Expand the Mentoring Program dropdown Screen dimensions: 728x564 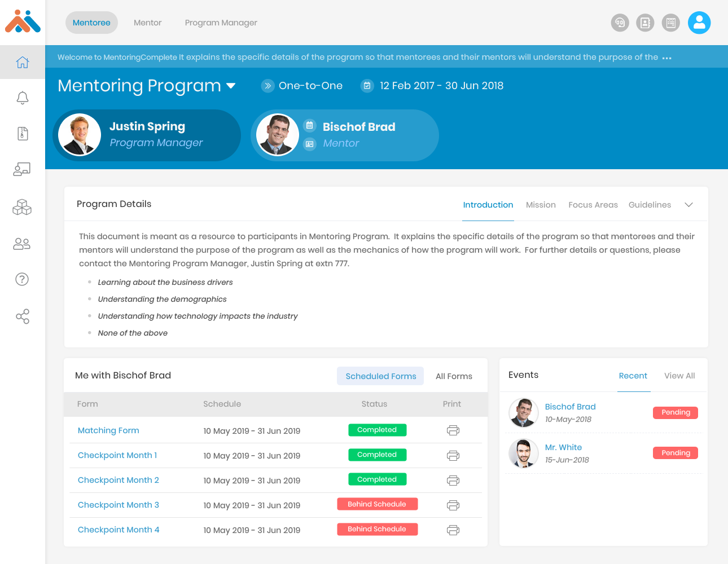(231, 86)
